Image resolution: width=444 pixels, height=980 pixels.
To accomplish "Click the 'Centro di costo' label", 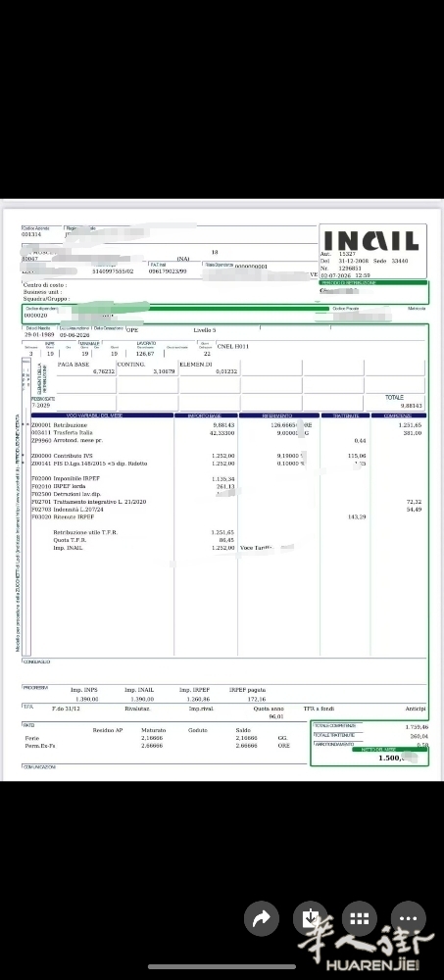I will pyautogui.click(x=44, y=284).
